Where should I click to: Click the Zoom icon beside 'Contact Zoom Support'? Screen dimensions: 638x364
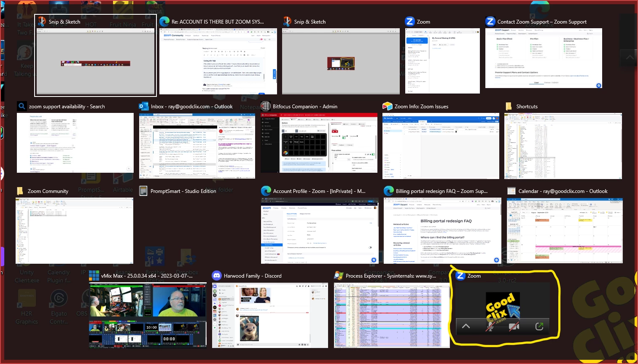click(x=490, y=21)
